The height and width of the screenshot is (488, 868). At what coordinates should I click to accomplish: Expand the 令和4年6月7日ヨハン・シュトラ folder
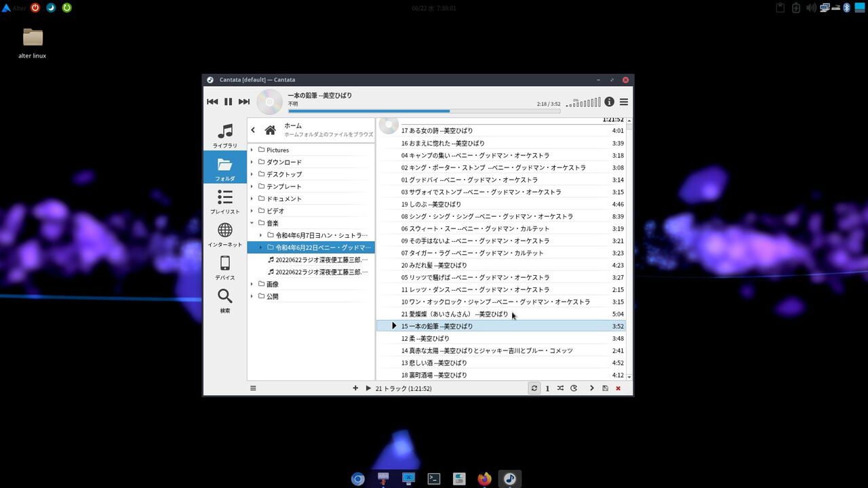pos(260,235)
